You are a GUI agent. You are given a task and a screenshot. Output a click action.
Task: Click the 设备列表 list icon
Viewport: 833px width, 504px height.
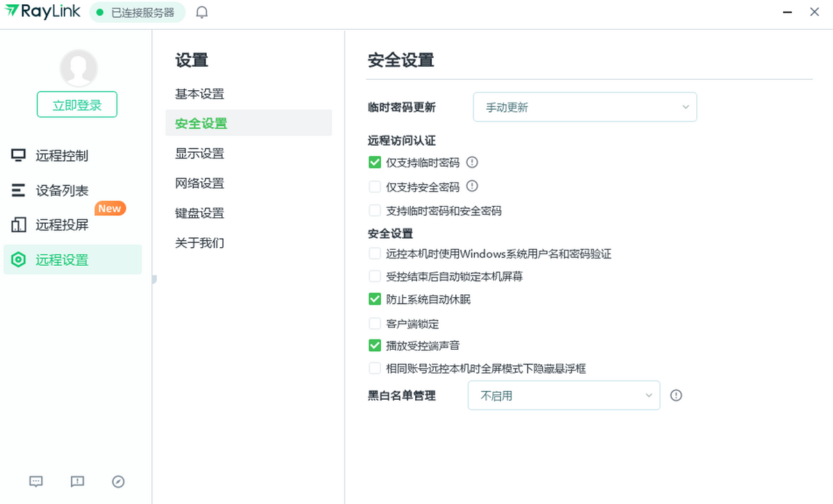(x=19, y=190)
